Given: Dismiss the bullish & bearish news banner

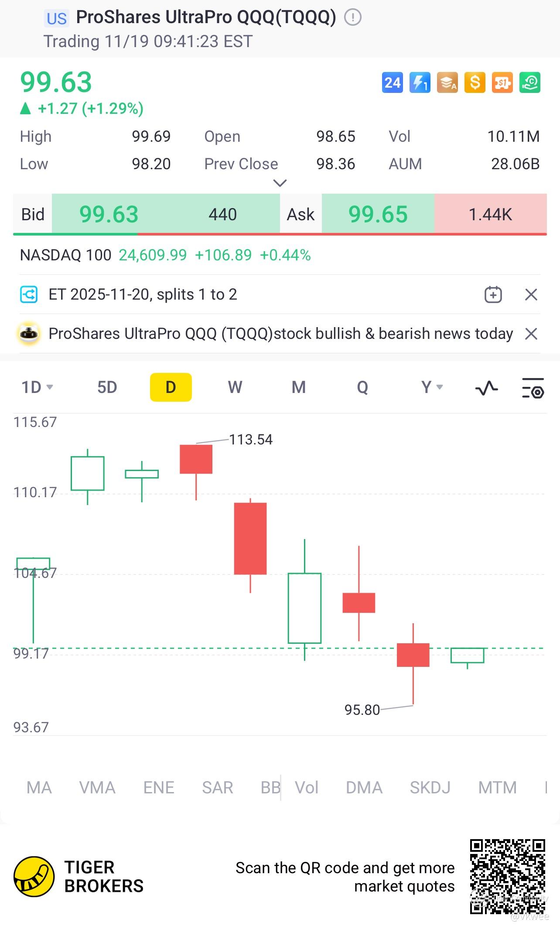Looking at the screenshot, I should [x=531, y=334].
